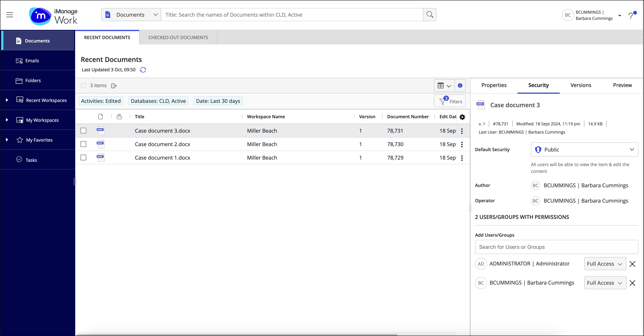
Task: Open the Default Security Public dropdown
Action: [x=584, y=150]
